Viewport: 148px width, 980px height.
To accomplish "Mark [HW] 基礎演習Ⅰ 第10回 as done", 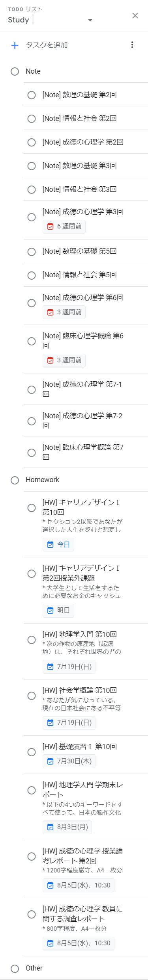I will coord(32,752).
